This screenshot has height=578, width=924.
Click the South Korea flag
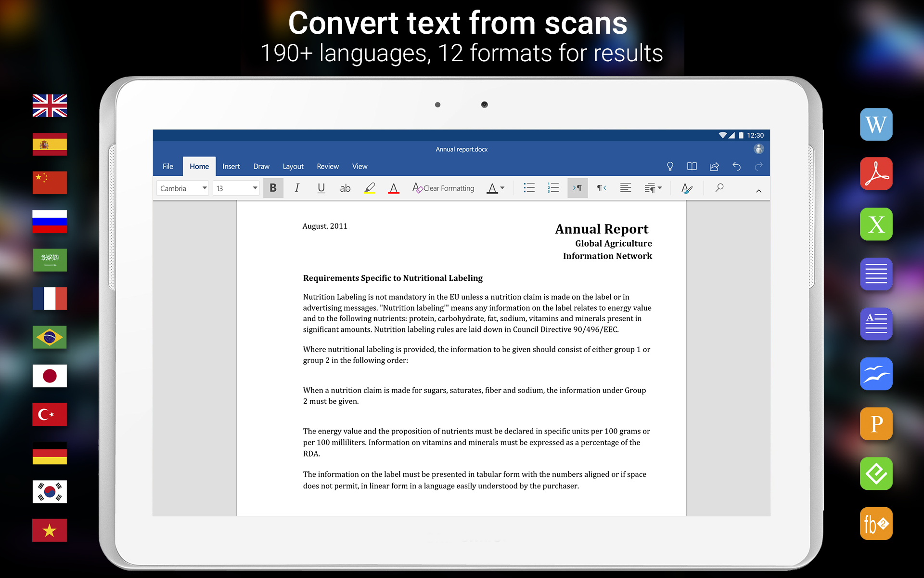coord(50,492)
